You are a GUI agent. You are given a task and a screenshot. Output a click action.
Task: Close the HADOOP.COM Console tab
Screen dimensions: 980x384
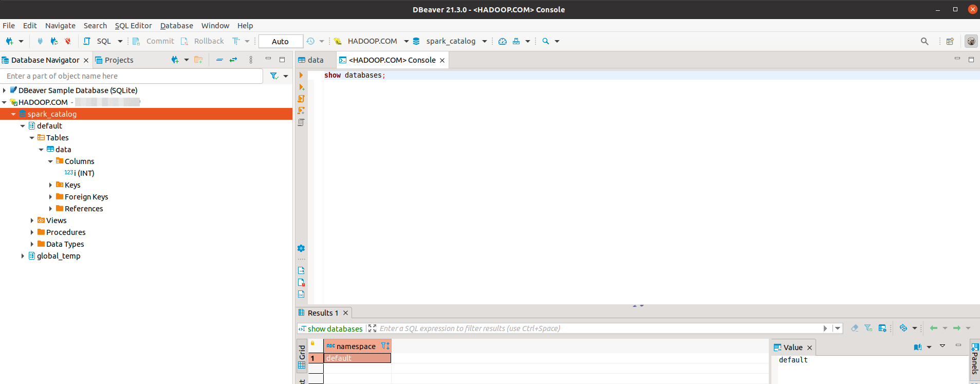point(442,60)
